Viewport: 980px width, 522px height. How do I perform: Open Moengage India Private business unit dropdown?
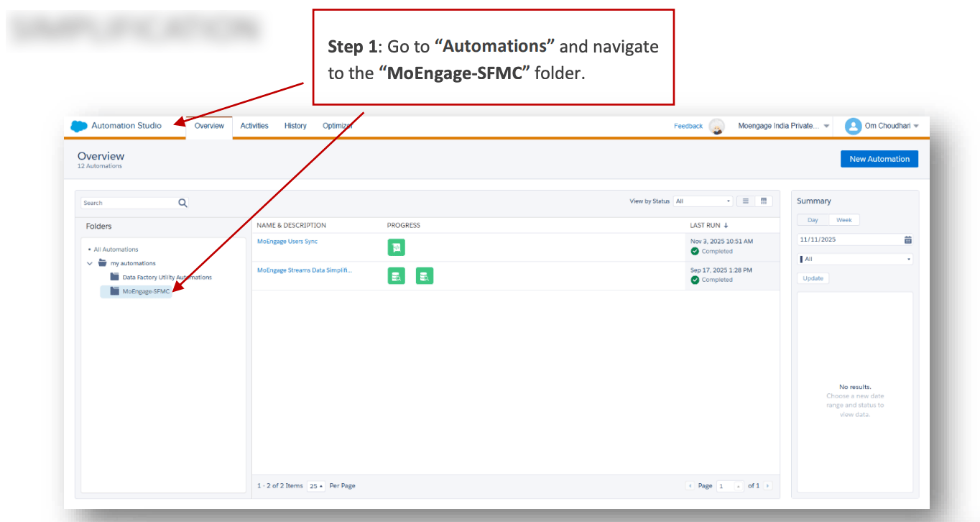[784, 126]
